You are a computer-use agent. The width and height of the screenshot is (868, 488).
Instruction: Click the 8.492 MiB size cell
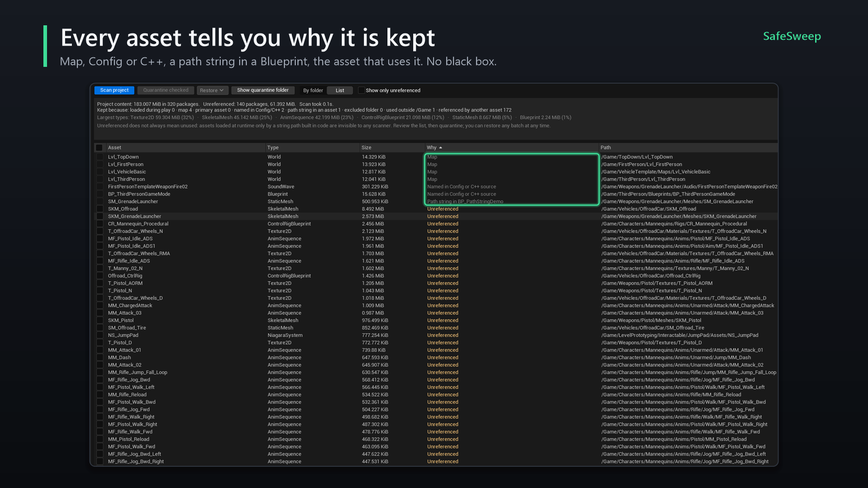click(x=373, y=209)
